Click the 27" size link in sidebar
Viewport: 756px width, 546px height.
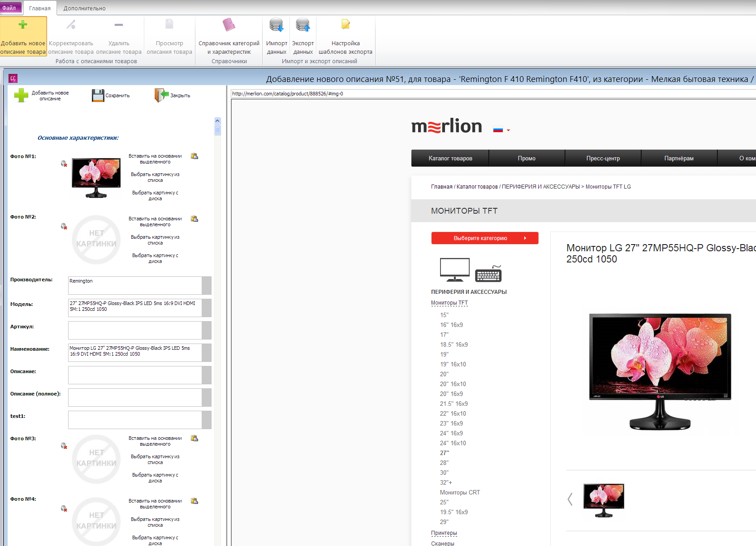coord(445,453)
